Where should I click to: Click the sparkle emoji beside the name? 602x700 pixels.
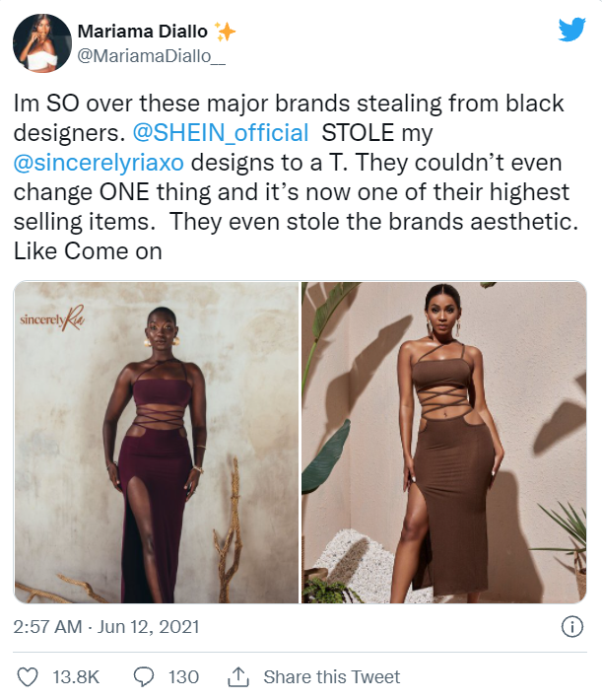click(225, 32)
